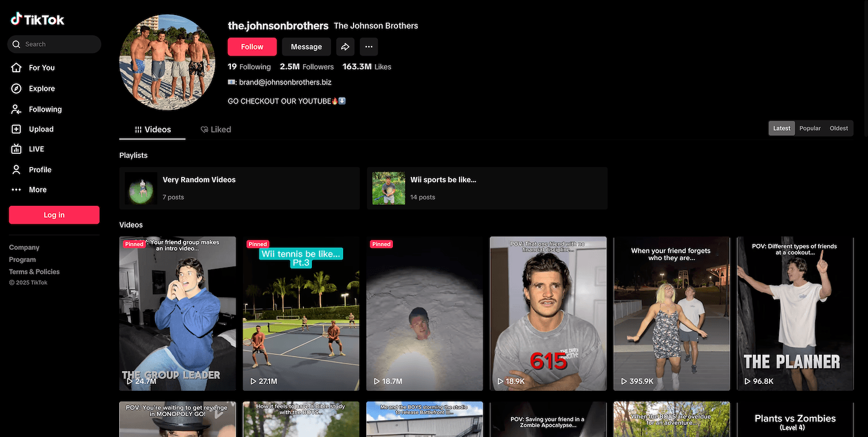Open the For You home icon
868x437 pixels.
coord(16,68)
